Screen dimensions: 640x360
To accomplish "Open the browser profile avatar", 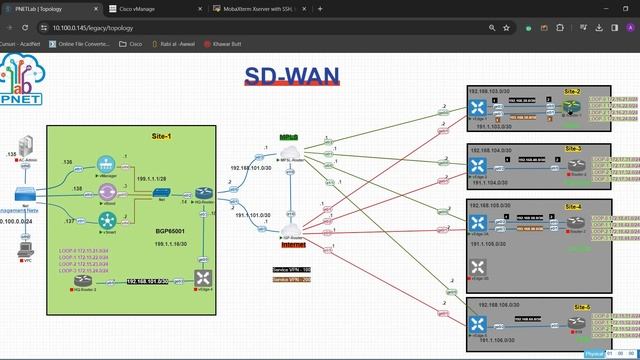I will [630, 28].
